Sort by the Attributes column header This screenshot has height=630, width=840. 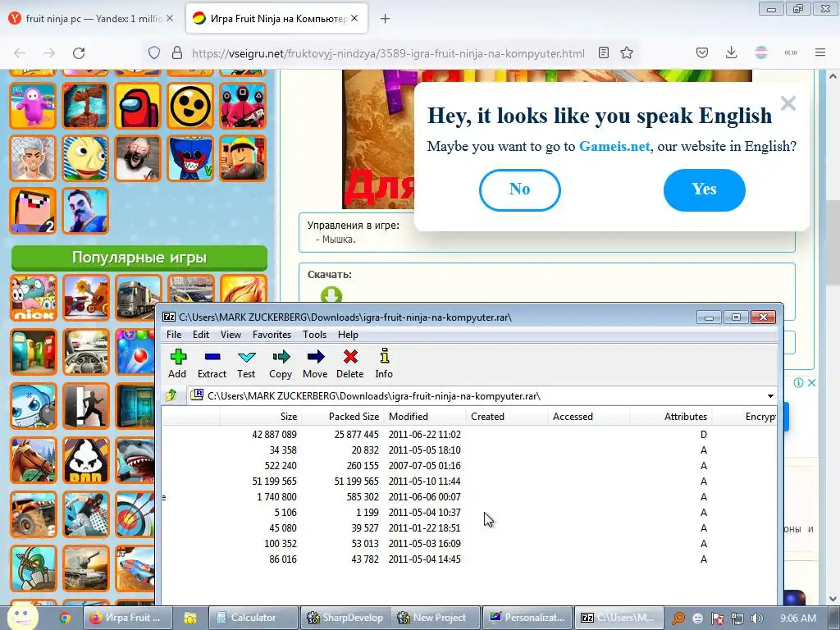point(671,416)
